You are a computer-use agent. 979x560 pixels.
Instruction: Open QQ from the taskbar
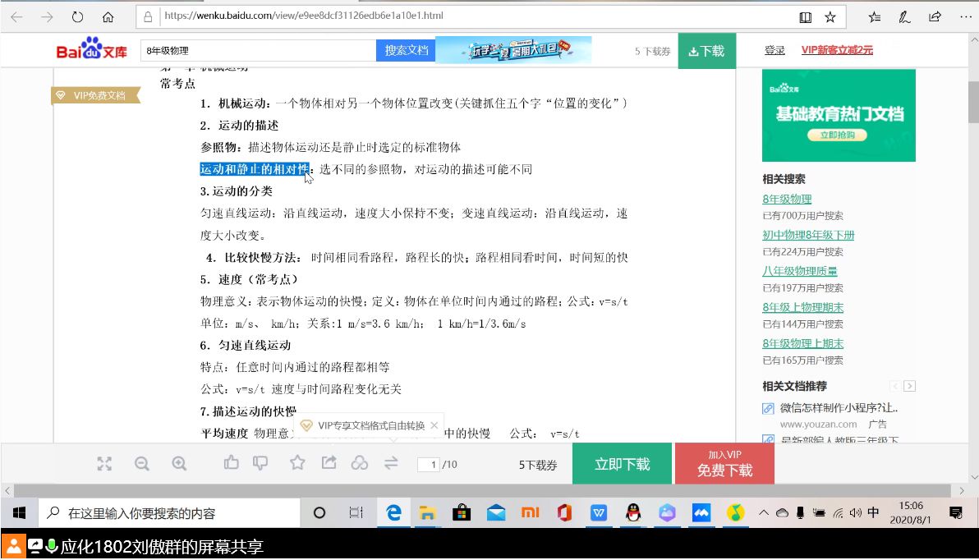click(633, 512)
